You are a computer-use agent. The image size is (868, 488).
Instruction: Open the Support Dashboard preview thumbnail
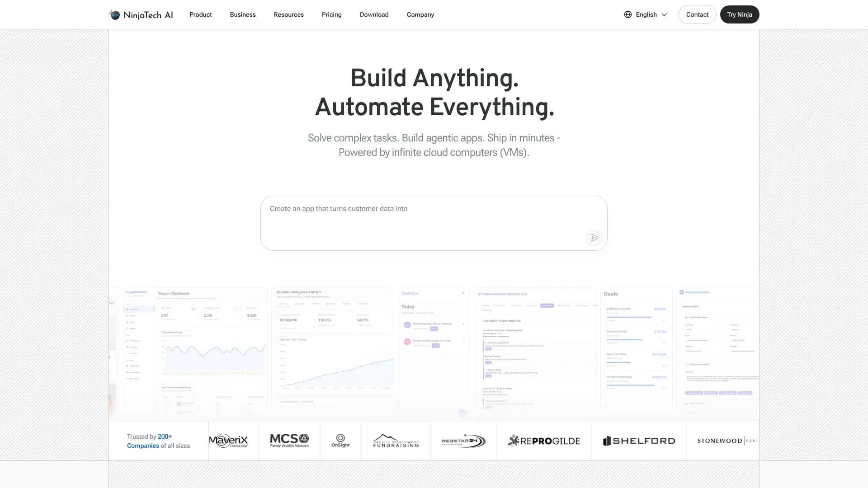pos(195,349)
